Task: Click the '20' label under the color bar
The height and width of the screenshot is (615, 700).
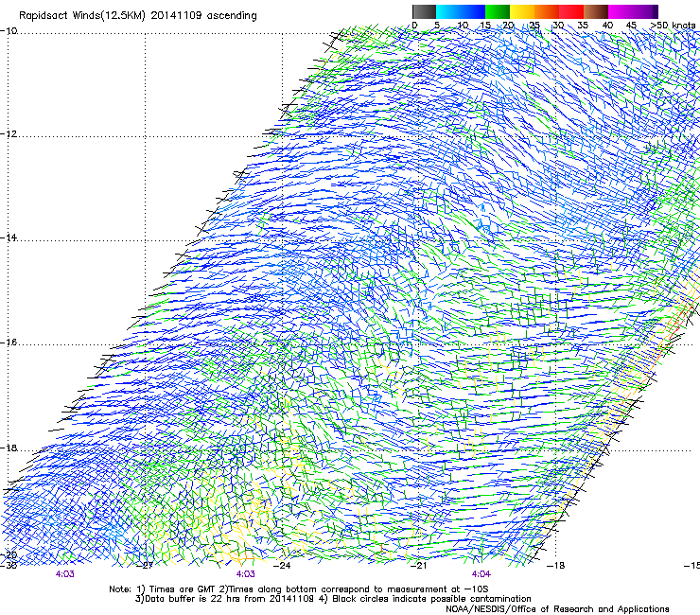Action: click(x=509, y=26)
